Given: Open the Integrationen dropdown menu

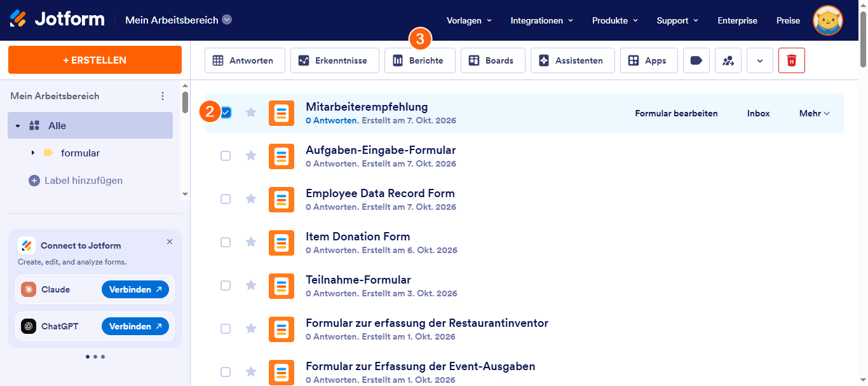Looking at the screenshot, I should [x=541, y=20].
